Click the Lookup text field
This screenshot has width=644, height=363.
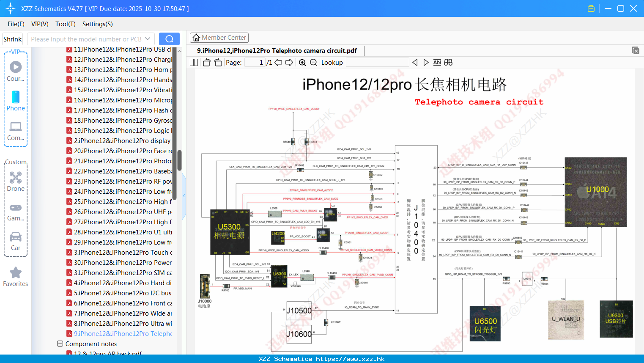378,63
